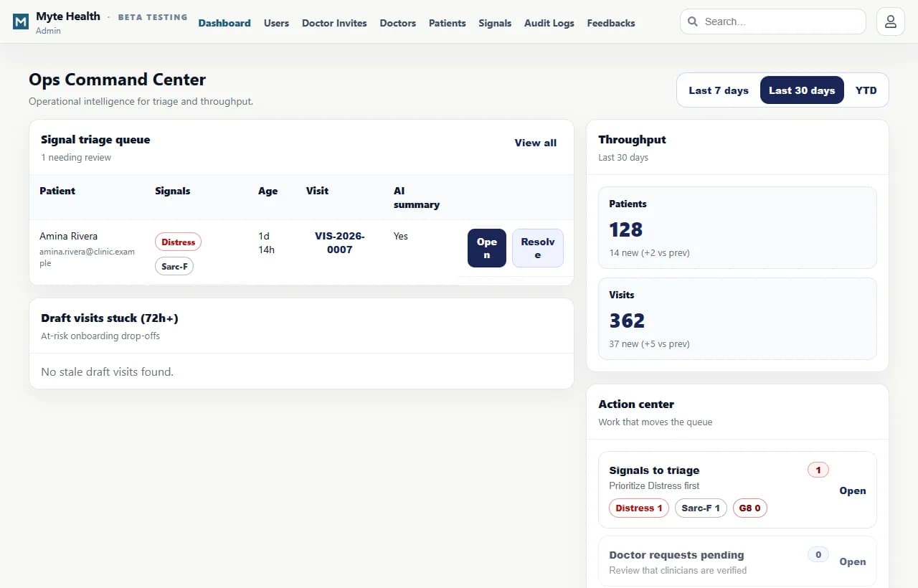
Task: Click the Visits 362 throughput card
Action: (x=737, y=319)
